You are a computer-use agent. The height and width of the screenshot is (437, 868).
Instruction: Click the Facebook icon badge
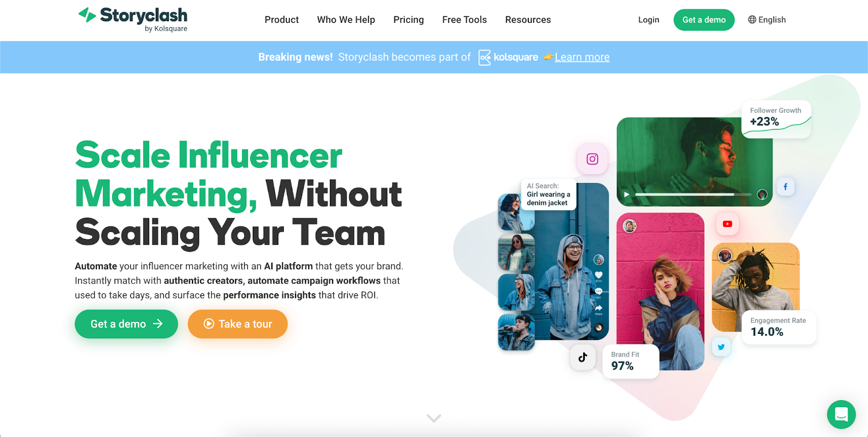point(786,187)
